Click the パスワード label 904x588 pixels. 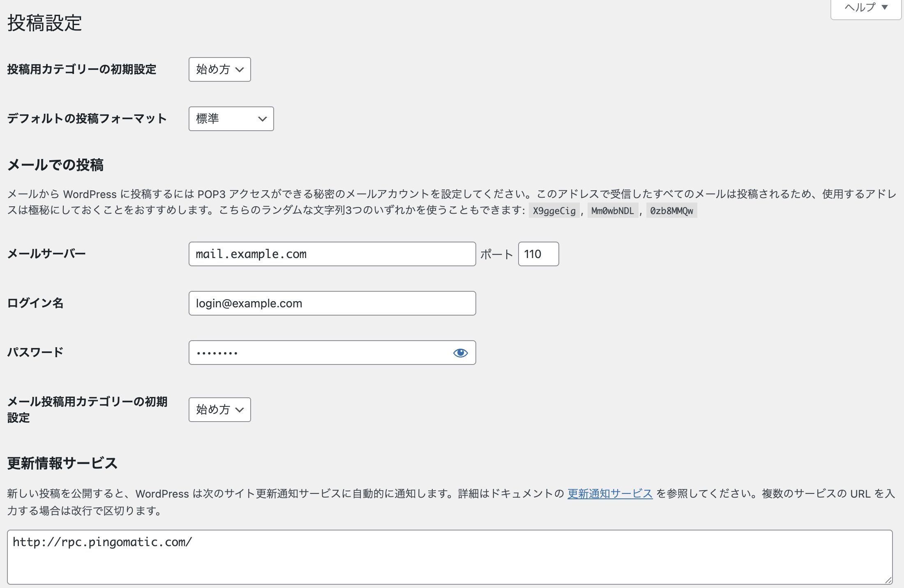point(35,353)
